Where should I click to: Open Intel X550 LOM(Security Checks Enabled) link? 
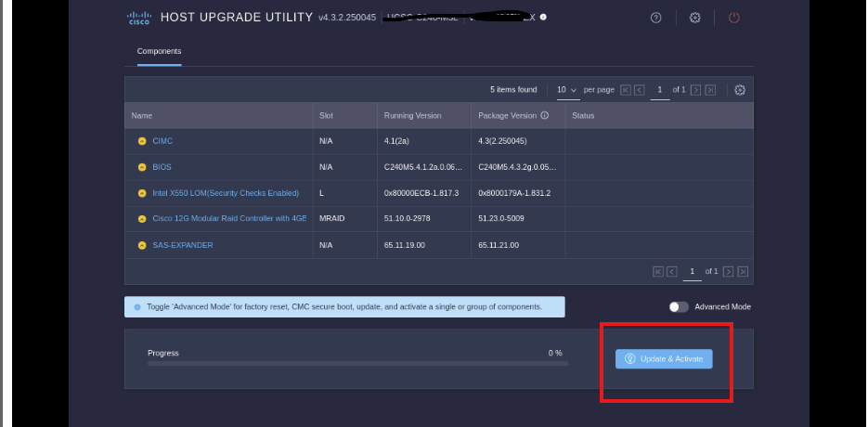pos(226,193)
